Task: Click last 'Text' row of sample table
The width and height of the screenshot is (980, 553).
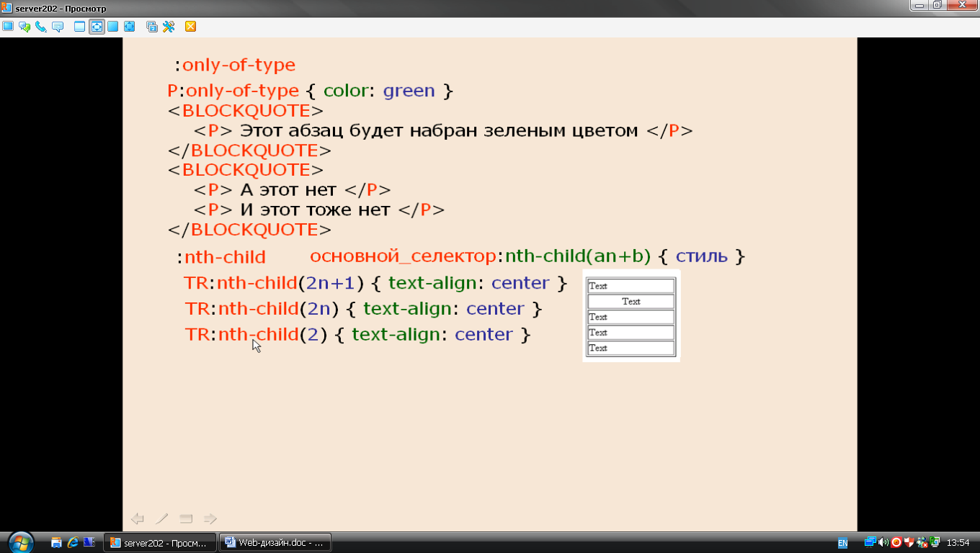Action: coord(631,348)
